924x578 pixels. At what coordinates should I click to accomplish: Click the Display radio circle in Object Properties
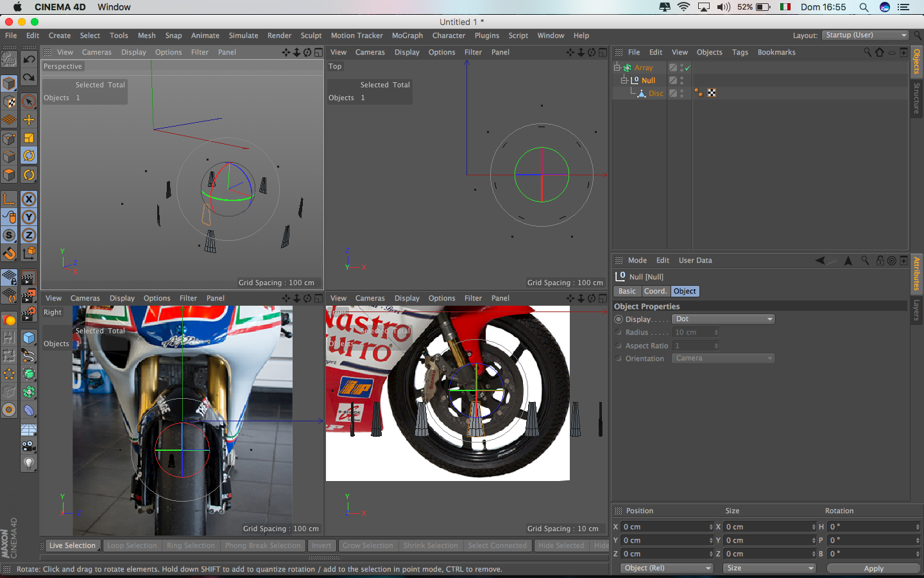tap(619, 319)
